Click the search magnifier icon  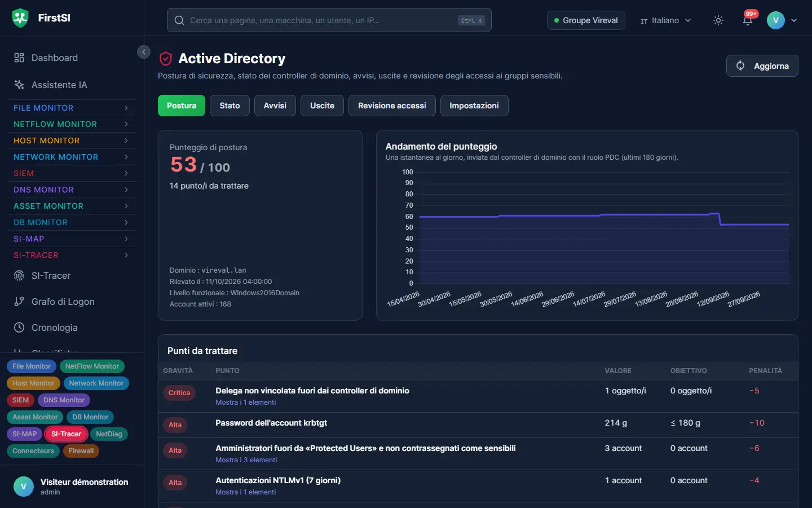(x=179, y=20)
